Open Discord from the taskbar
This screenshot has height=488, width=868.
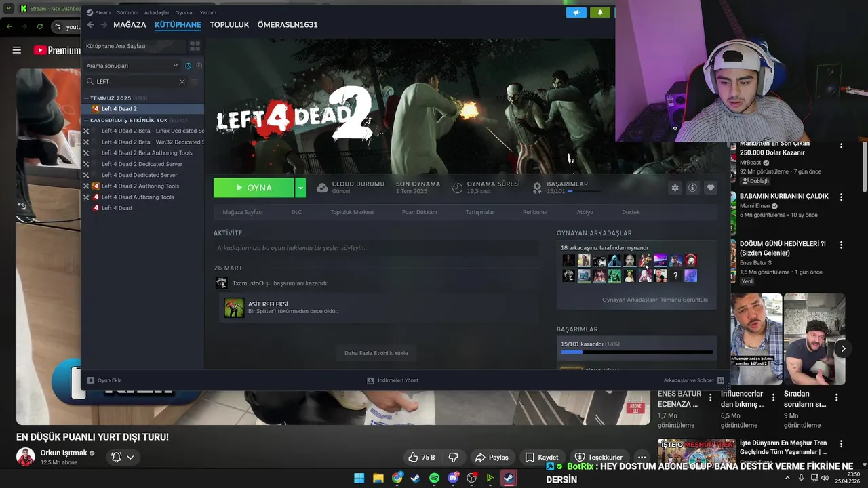tap(453, 478)
